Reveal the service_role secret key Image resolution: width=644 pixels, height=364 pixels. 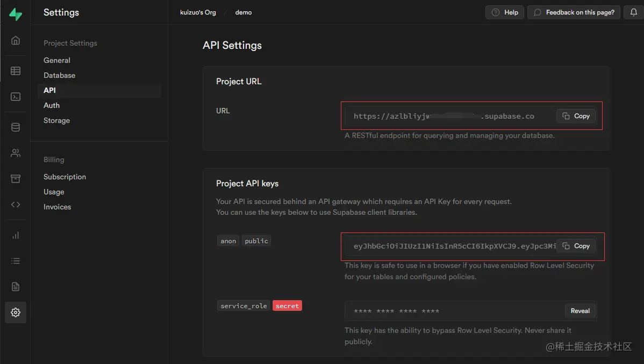coord(580,311)
